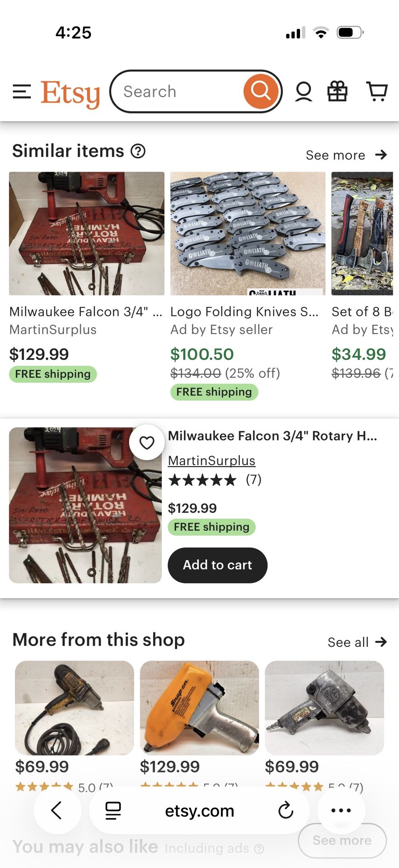The height and width of the screenshot is (868, 399).
Task: Go back with browser back arrow
Action: click(x=57, y=811)
